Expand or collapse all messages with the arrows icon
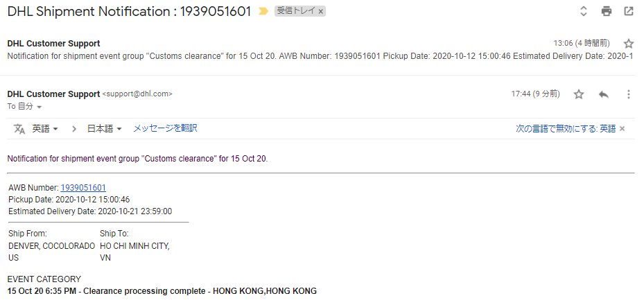This screenshot has height=305, width=644. (584, 11)
